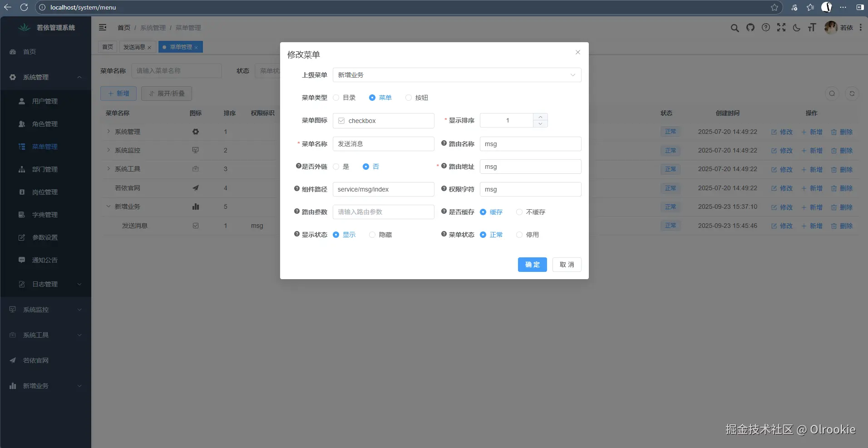Select 目录 menu type radio button
868x448 pixels.
[335, 97]
